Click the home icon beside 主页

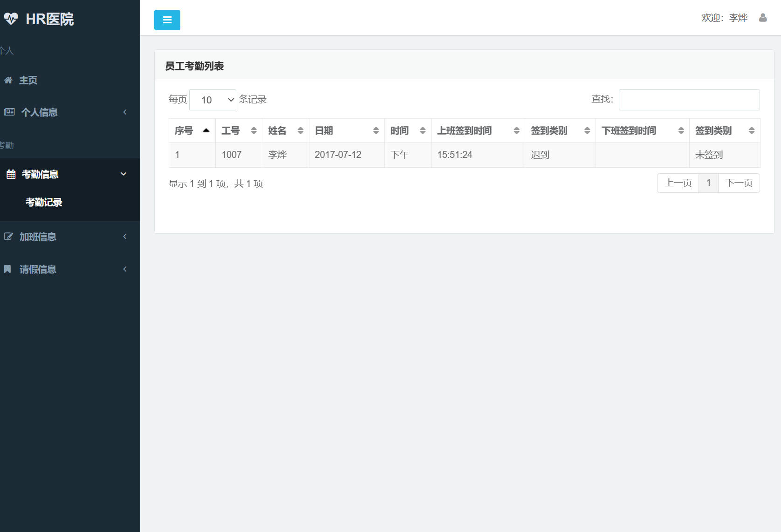[8, 80]
